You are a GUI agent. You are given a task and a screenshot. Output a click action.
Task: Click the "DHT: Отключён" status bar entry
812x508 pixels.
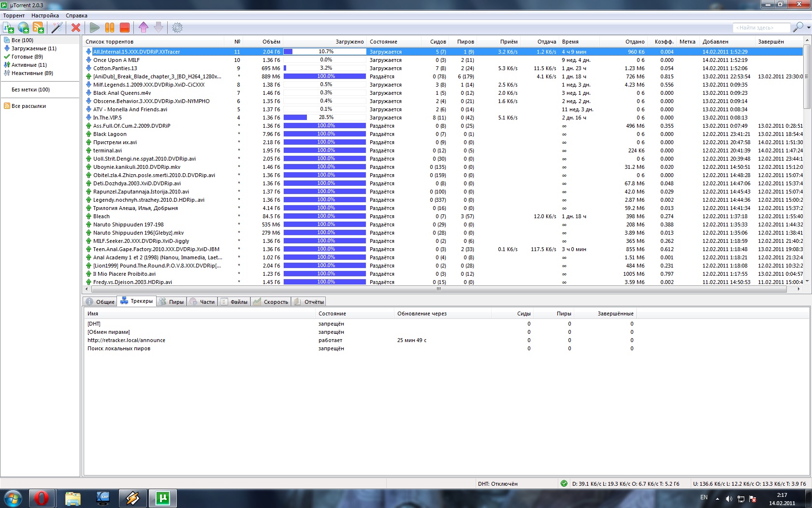497,484
